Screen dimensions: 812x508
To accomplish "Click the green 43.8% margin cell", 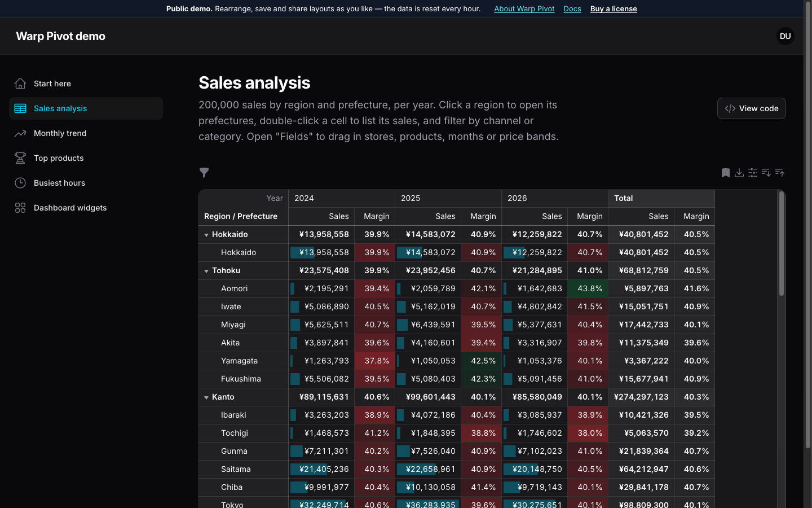I will pyautogui.click(x=588, y=288).
